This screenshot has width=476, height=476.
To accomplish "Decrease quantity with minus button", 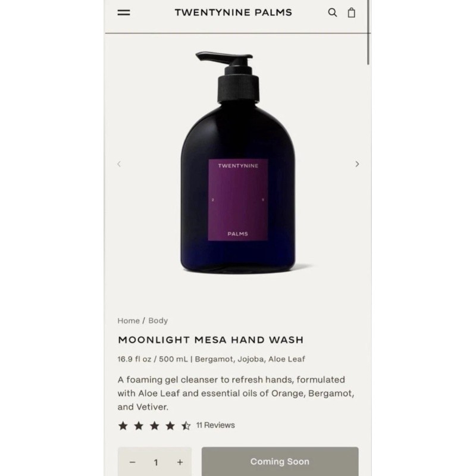I will 132,462.
